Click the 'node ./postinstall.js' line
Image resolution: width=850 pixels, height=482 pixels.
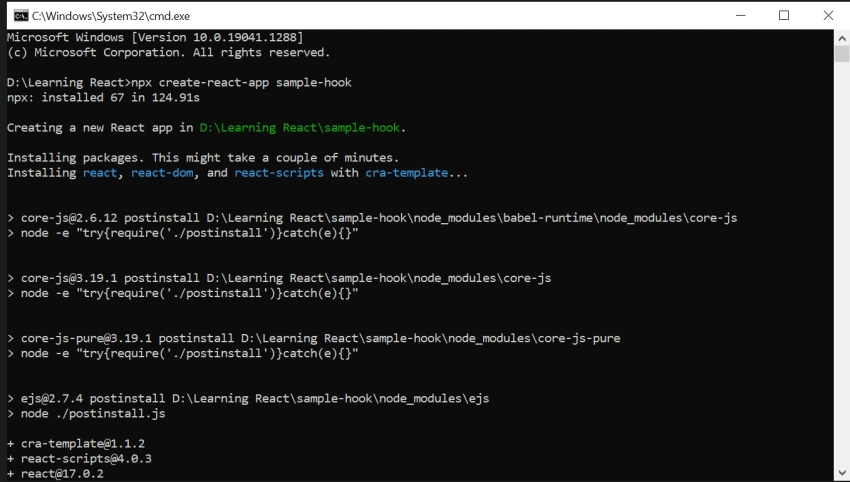pos(86,414)
